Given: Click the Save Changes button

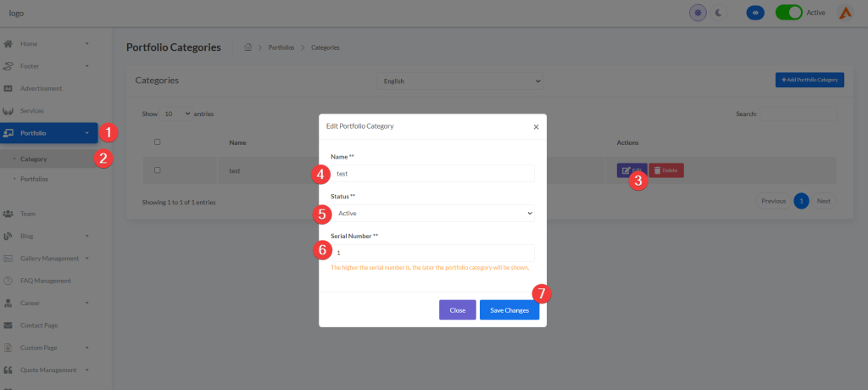Looking at the screenshot, I should click(509, 310).
